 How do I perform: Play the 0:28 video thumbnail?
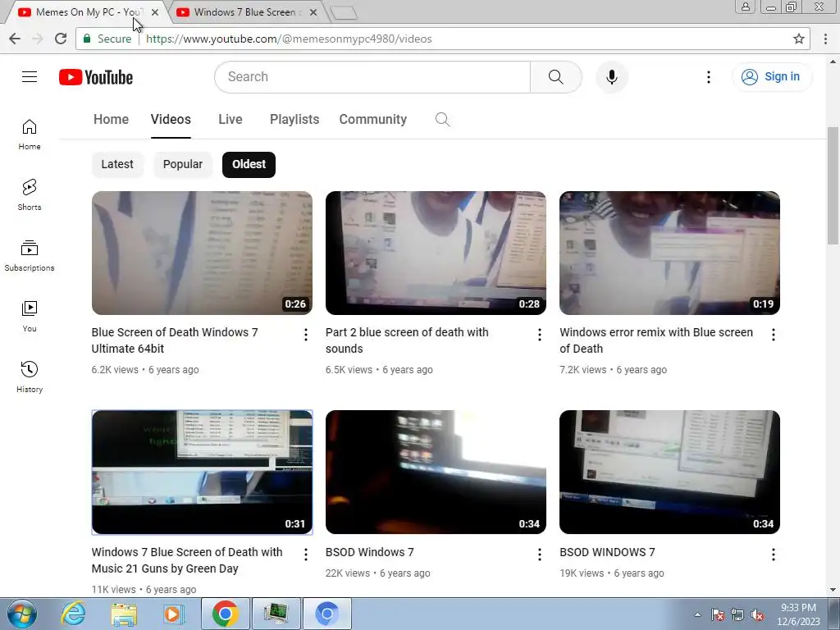click(436, 253)
